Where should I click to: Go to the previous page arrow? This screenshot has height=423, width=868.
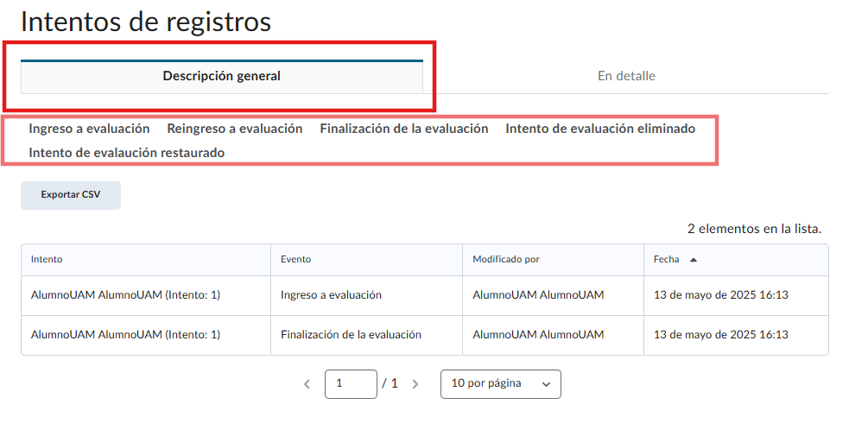point(307,384)
